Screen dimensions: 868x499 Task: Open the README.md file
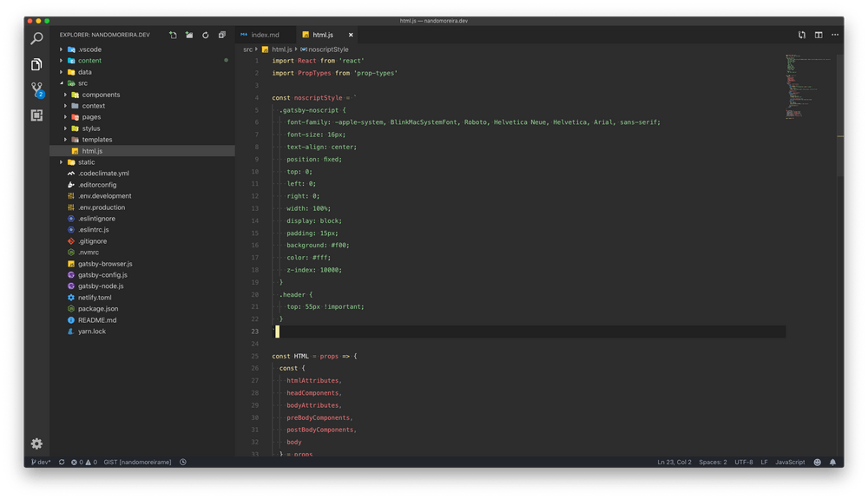(97, 320)
